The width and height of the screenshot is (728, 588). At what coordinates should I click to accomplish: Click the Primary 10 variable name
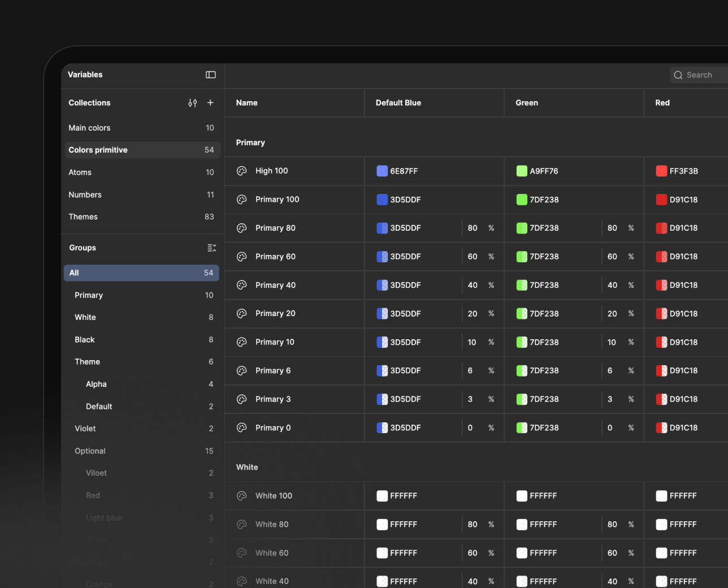tap(275, 342)
